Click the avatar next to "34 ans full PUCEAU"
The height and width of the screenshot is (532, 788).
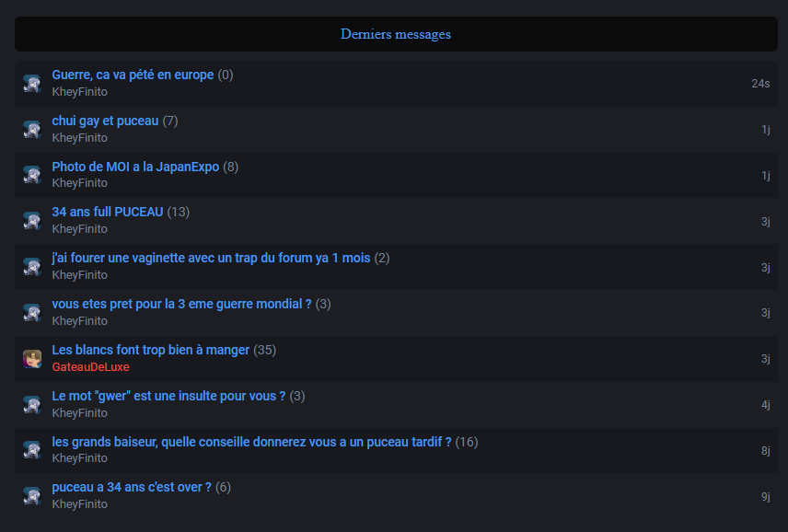click(x=32, y=221)
